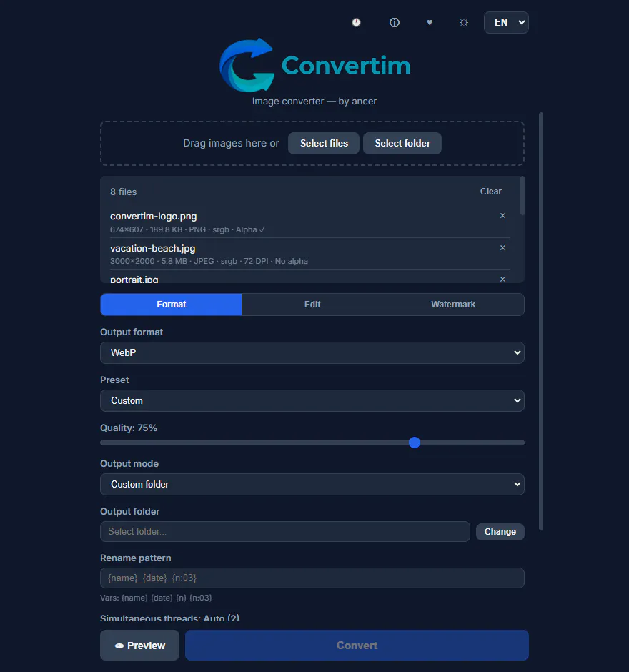Switch to the Format tab
The height and width of the screenshot is (672, 629).
171,305
